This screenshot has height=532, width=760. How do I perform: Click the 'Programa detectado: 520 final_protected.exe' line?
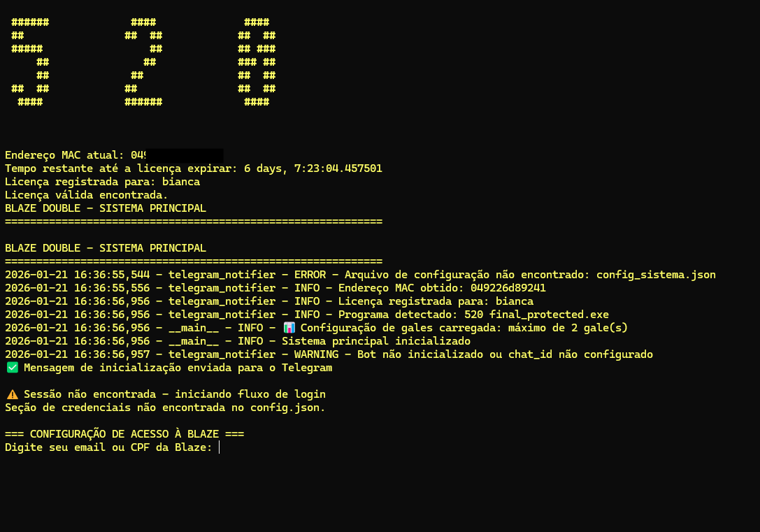(307, 315)
